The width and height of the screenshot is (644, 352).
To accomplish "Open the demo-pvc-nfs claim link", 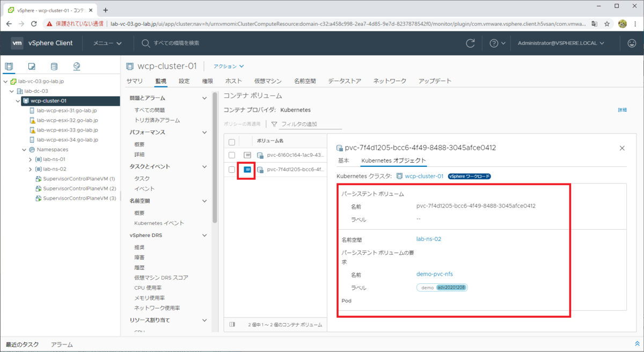I will pyautogui.click(x=435, y=274).
